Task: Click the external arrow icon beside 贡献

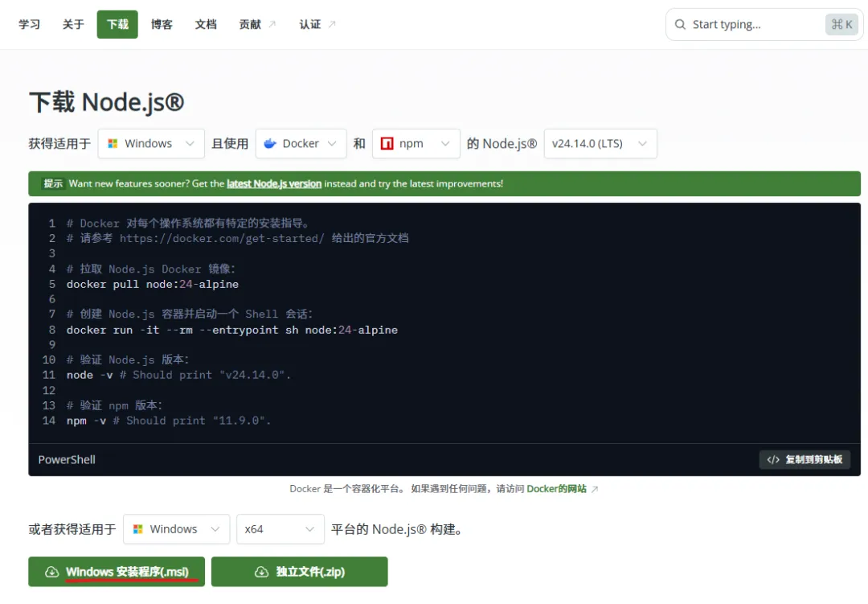Action: pos(272,24)
